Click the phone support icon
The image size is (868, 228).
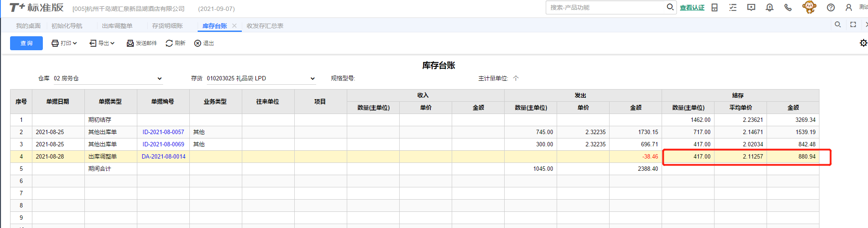788,7
